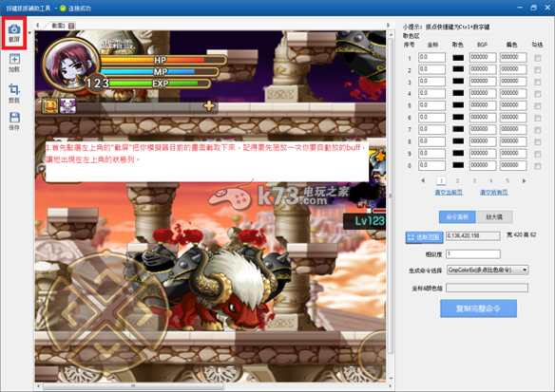
Task: Click the BGR value field in row 6
Action: point(483,118)
